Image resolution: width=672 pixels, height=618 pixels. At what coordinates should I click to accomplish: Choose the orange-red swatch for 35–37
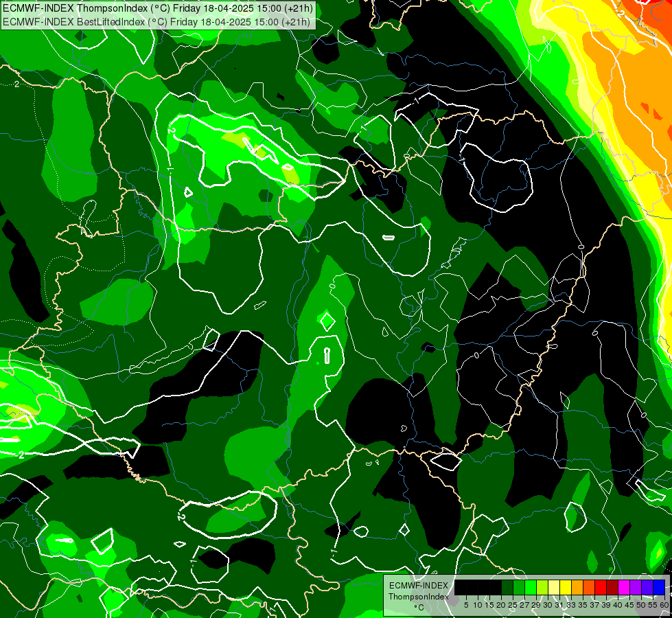click(589, 587)
